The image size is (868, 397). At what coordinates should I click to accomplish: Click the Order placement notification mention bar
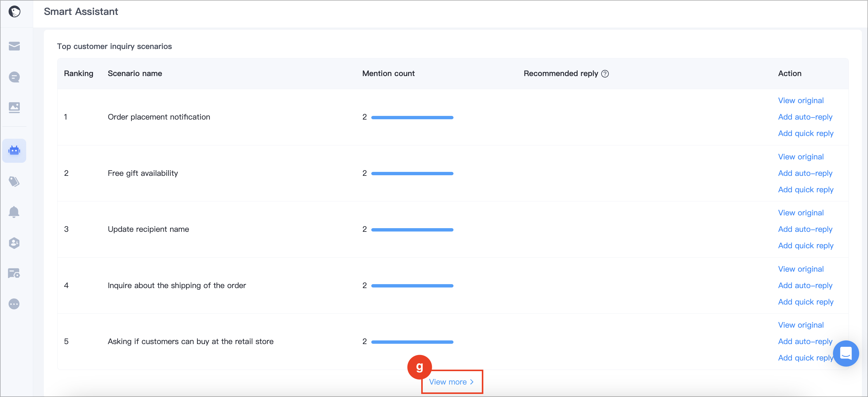point(412,117)
